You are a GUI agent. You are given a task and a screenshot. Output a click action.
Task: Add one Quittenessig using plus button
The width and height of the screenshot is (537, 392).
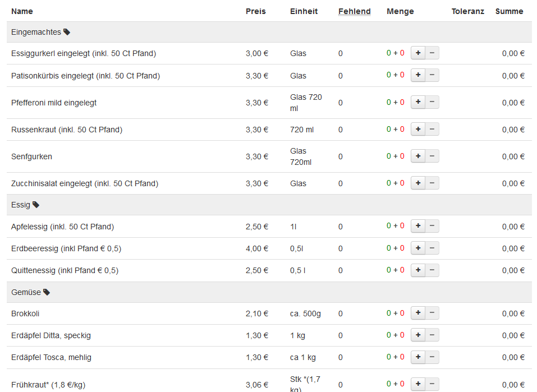[x=417, y=270]
